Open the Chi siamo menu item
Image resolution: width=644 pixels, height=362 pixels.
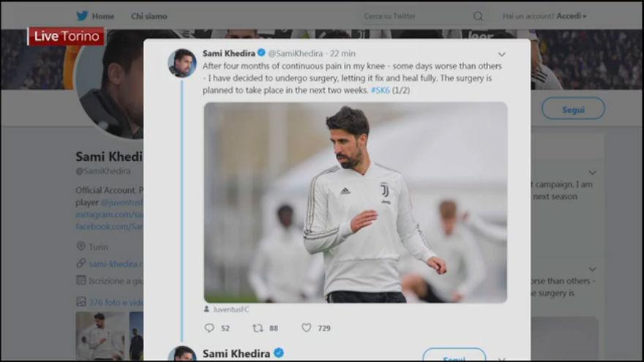[149, 16]
